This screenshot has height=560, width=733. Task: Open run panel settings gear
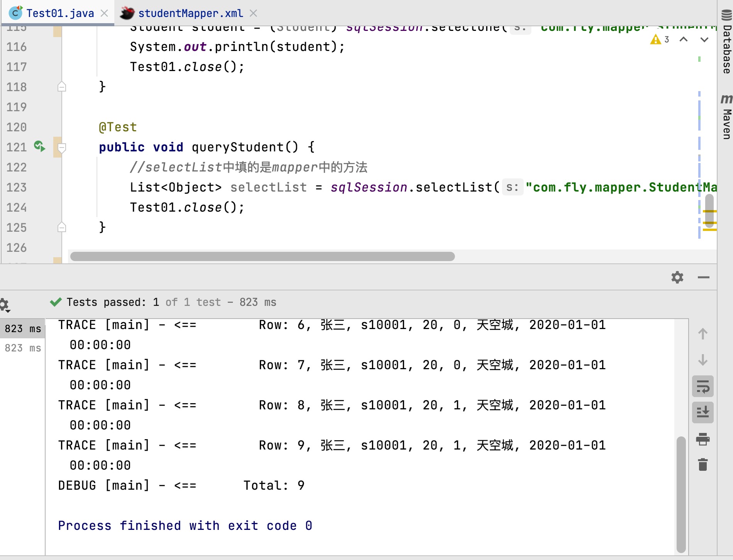click(677, 277)
